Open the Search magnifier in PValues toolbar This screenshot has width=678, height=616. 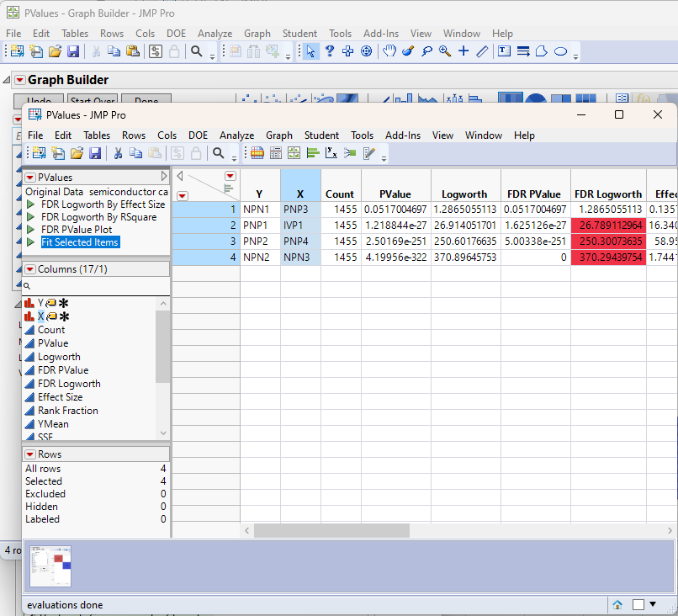(x=219, y=153)
